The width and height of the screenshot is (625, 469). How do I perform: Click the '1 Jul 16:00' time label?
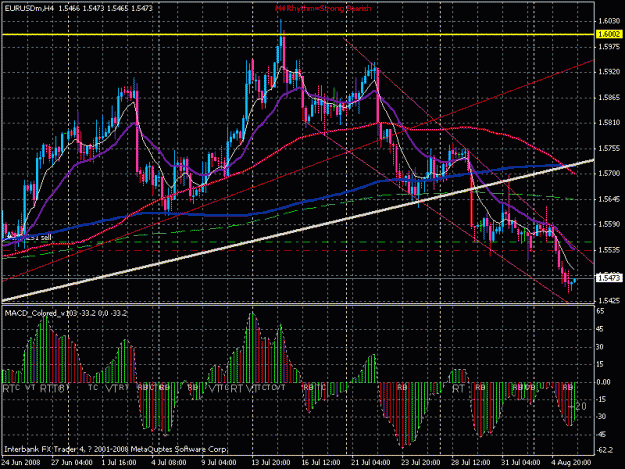(x=119, y=463)
